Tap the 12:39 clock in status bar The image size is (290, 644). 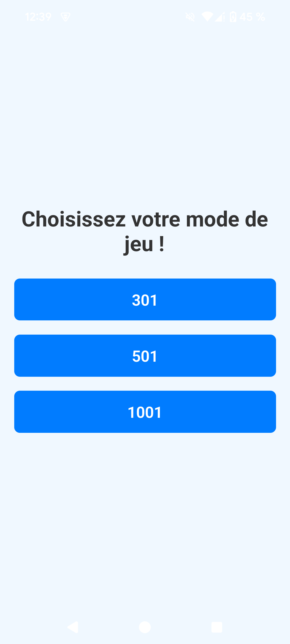tap(38, 17)
